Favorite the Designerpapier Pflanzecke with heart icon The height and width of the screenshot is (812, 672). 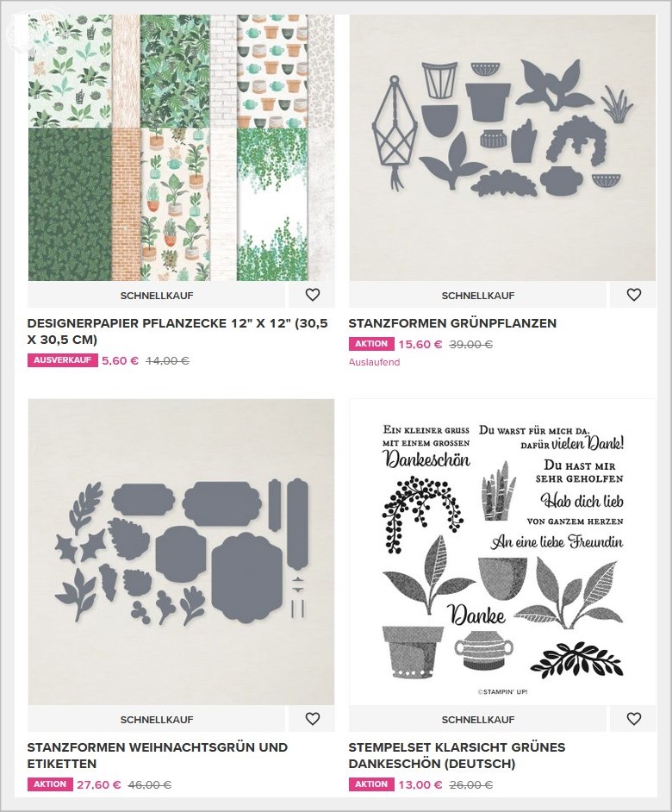[x=312, y=295]
